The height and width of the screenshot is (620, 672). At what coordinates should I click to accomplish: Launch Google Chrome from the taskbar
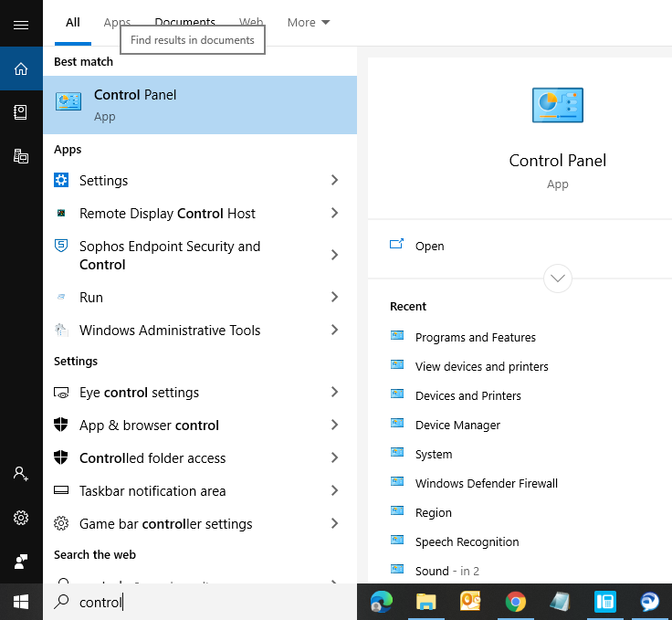(516, 602)
